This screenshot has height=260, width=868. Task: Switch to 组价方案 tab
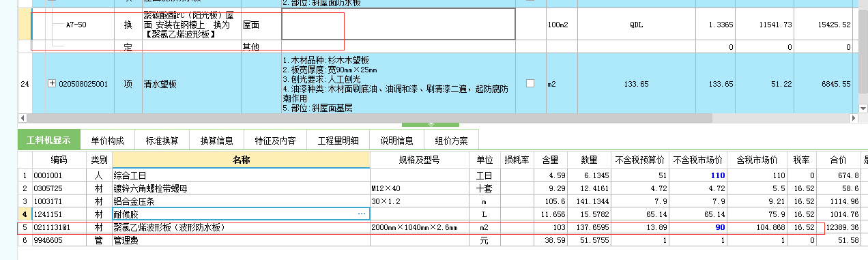pos(451,141)
